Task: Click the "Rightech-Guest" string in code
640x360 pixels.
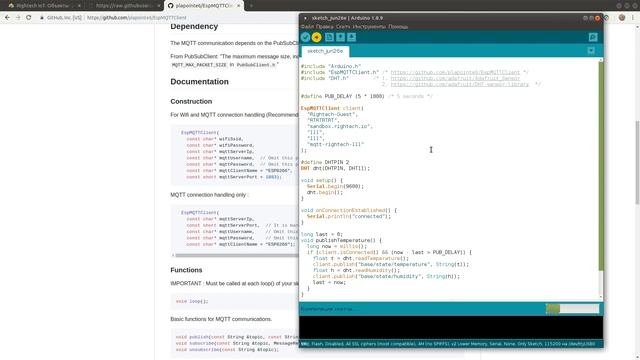Action: tap(331, 114)
